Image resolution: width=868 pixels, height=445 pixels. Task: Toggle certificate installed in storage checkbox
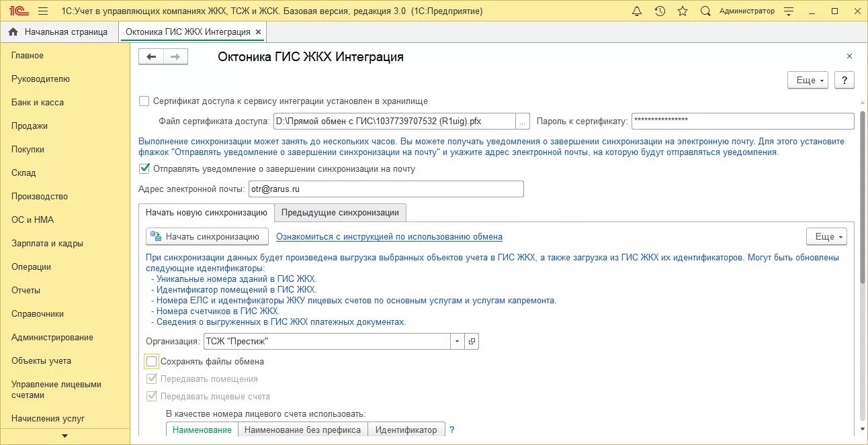[x=144, y=101]
